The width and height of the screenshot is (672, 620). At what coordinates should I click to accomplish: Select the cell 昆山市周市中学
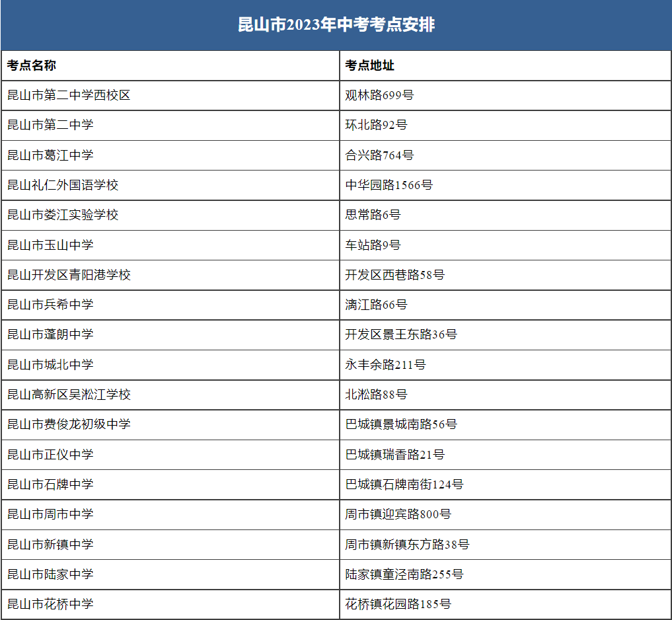(170, 514)
